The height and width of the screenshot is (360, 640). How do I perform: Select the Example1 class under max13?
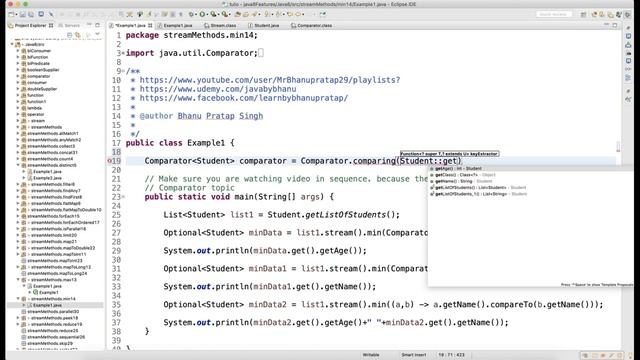48,292
